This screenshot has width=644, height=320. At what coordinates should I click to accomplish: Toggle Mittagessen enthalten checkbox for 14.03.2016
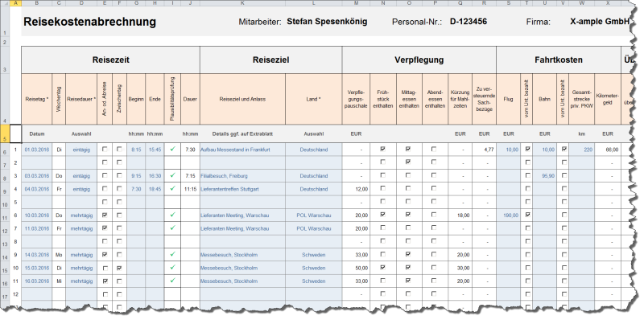tap(409, 254)
